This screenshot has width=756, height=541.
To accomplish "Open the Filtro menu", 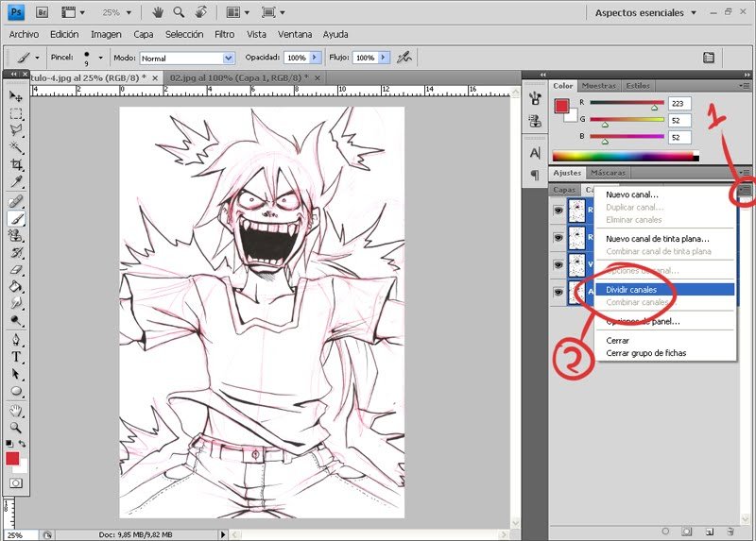I will 224,34.
